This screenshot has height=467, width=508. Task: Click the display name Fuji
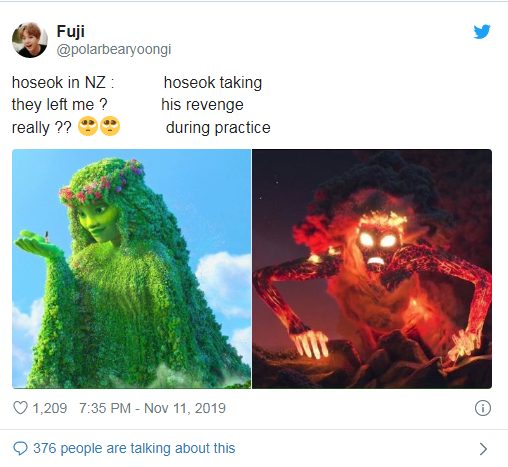71,32
